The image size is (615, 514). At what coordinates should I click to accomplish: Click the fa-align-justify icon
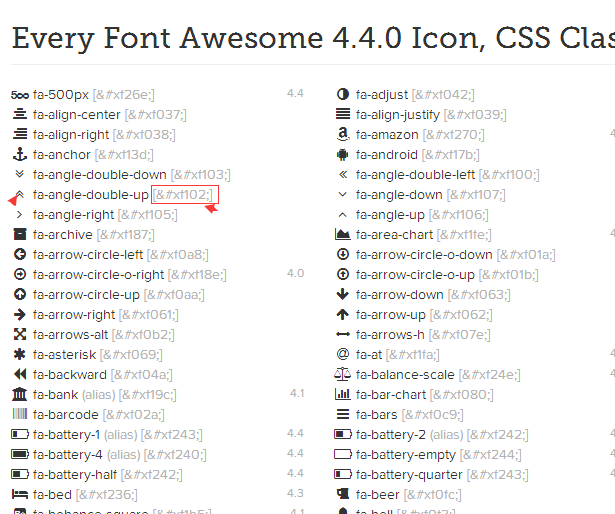click(x=343, y=114)
